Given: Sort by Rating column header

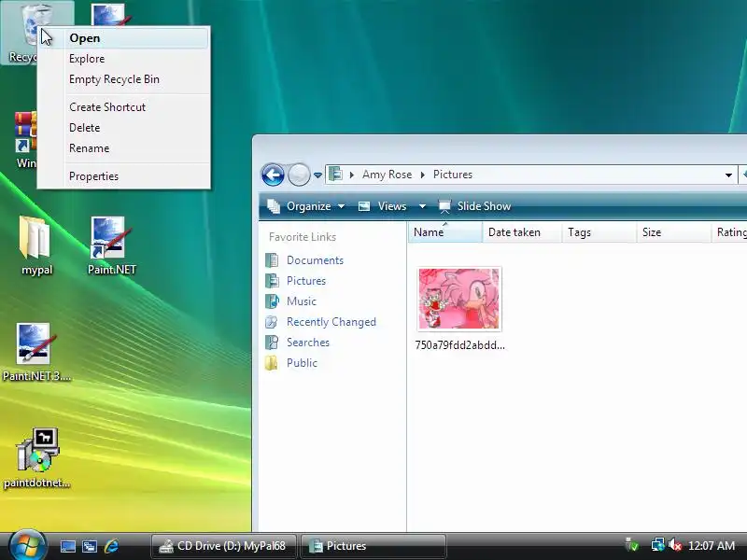Looking at the screenshot, I should click(729, 232).
